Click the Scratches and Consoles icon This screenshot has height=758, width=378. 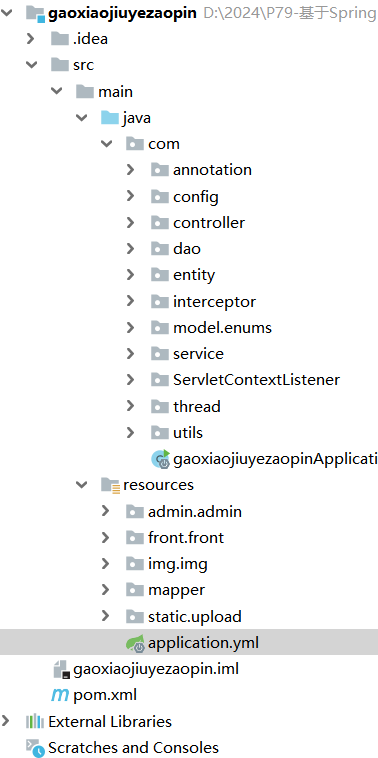35,748
